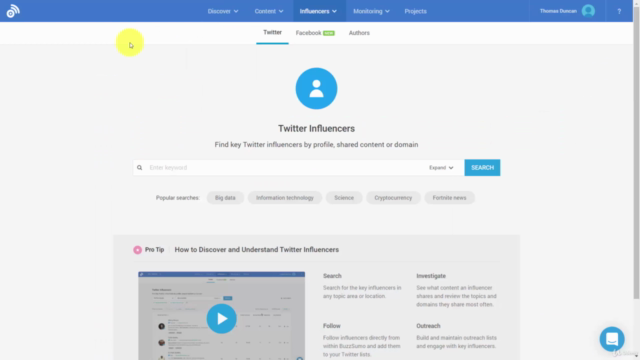Switch to the Twitter tab
This screenshot has width=640, height=360.
272,32
